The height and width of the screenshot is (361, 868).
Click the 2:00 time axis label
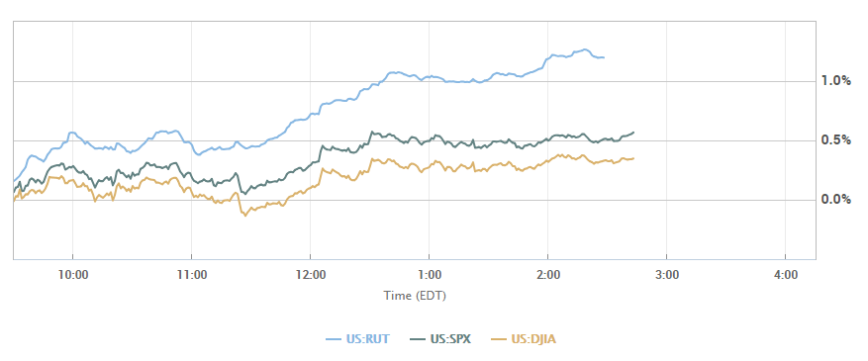pyautogui.click(x=547, y=274)
